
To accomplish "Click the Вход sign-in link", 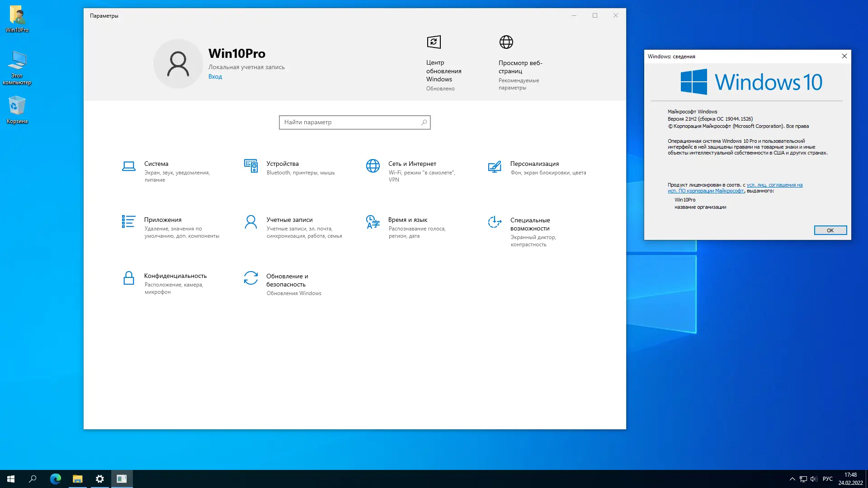I will pyautogui.click(x=215, y=77).
